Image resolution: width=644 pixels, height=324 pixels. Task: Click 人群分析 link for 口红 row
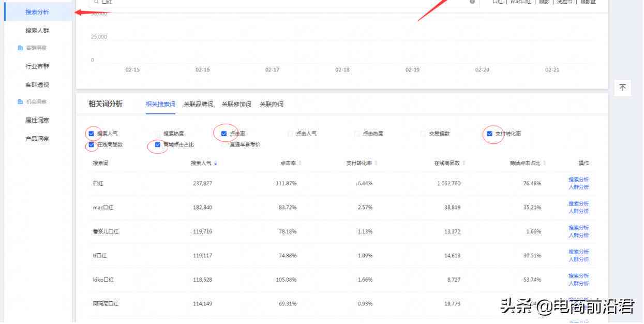click(x=579, y=187)
